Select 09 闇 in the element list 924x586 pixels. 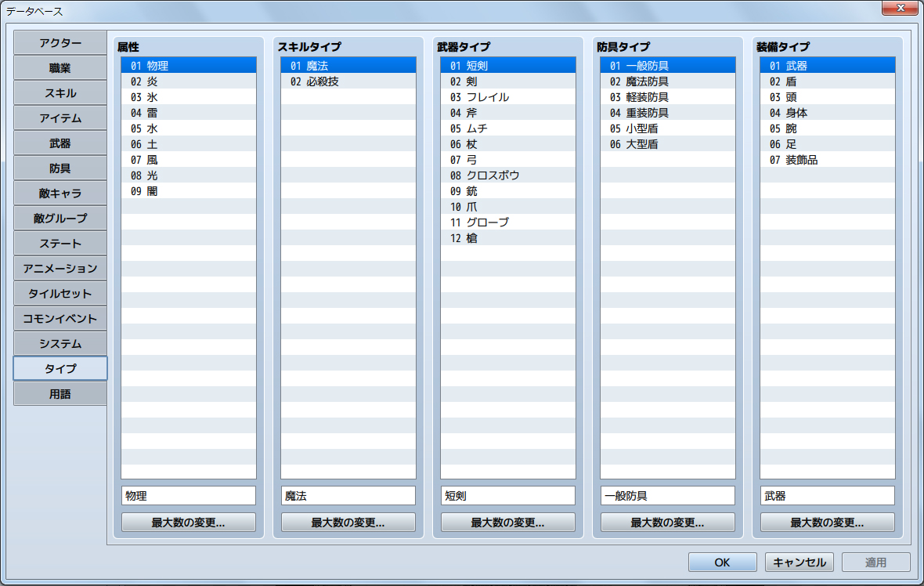(189, 191)
